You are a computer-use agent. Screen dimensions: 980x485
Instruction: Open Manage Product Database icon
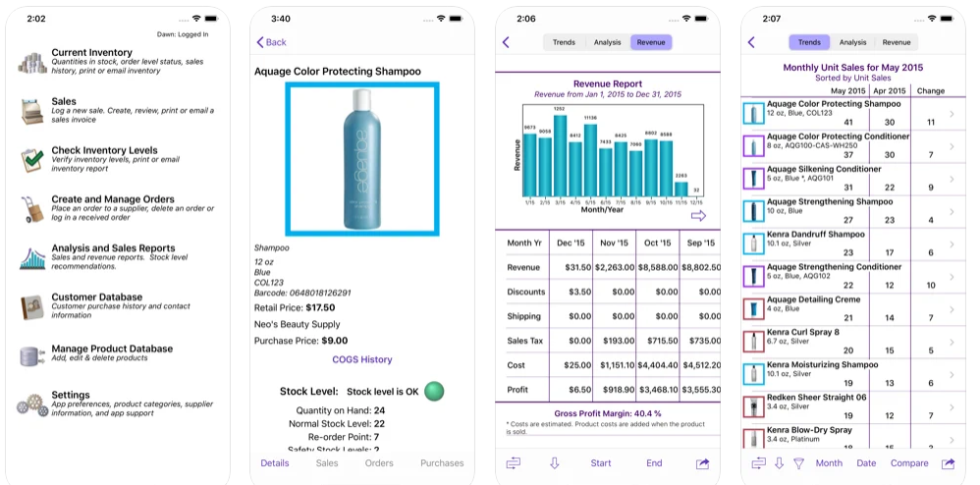[x=31, y=357]
